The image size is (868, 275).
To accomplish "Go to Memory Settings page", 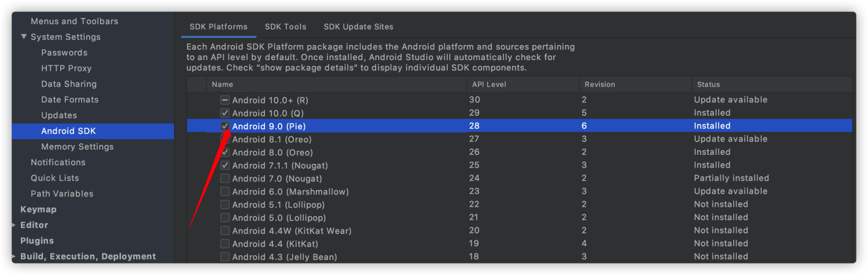I will (77, 147).
